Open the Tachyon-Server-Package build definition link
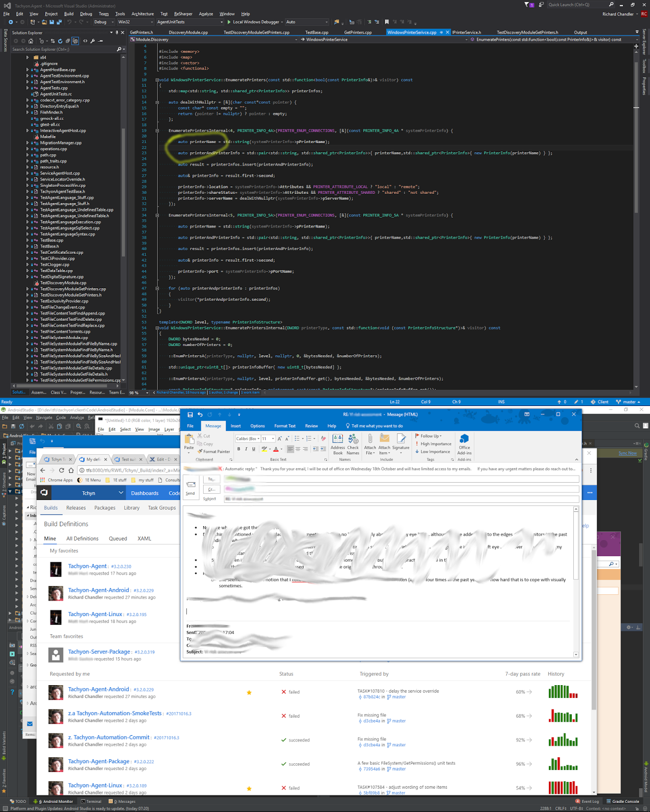The height and width of the screenshot is (812, 650). point(99,652)
